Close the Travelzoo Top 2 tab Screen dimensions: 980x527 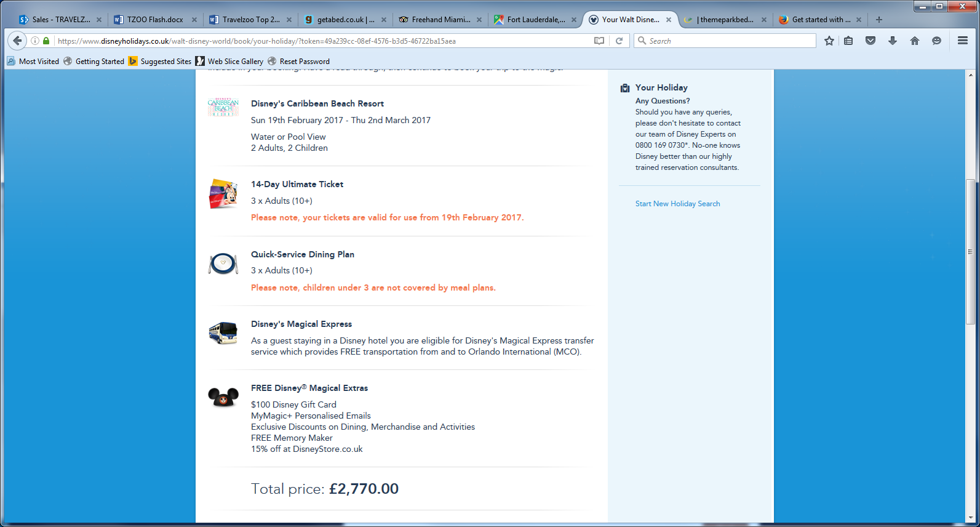(x=289, y=20)
